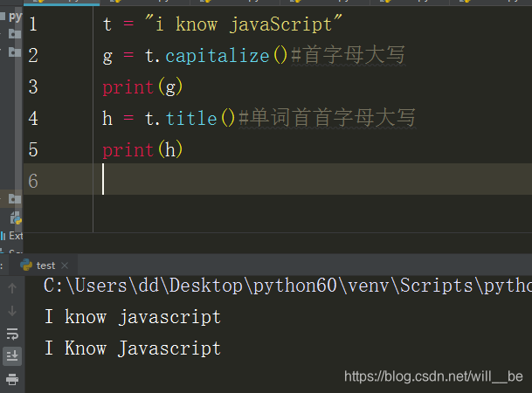
Task: Click console output "I know javascript"
Action: pyautogui.click(x=133, y=317)
